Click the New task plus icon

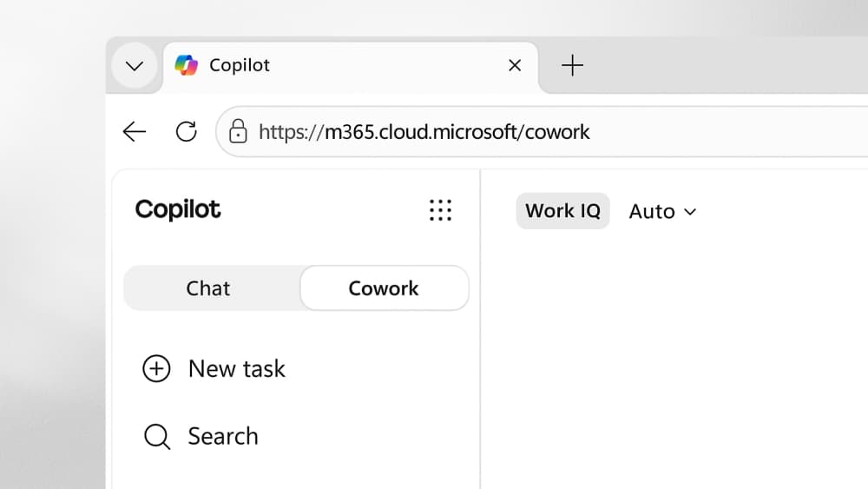[x=156, y=369]
